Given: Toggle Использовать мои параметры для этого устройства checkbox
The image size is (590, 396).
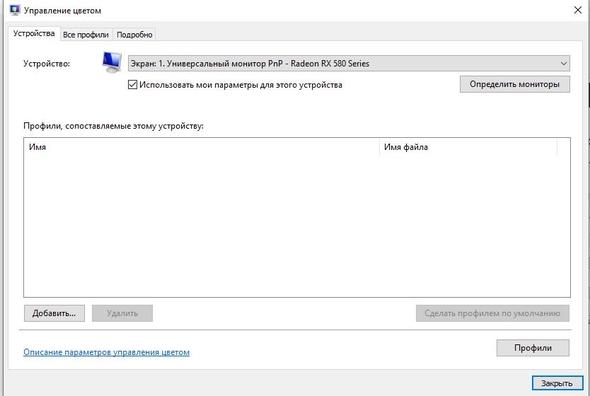Looking at the screenshot, I should pos(132,85).
